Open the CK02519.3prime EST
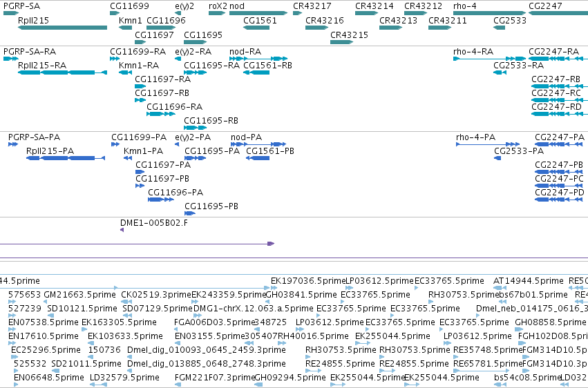Image resolution: width=588 pixels, height=388 pixels. coord(126,302)
